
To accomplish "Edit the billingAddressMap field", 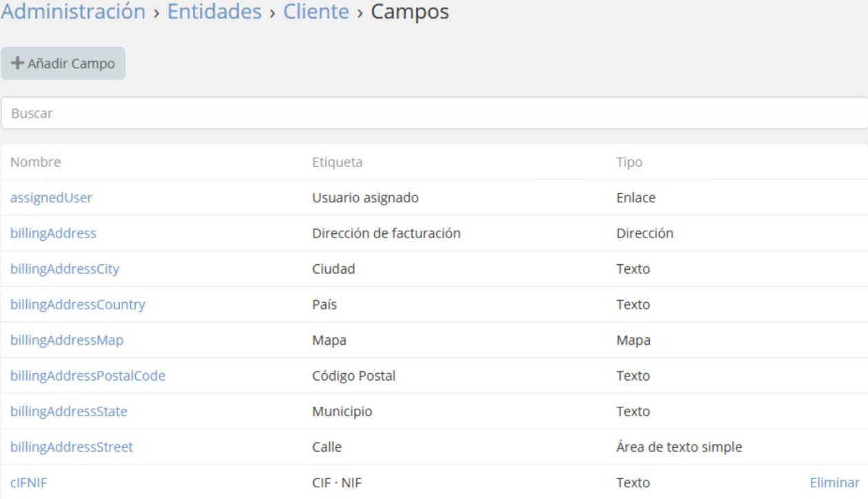I will point(67,341).
